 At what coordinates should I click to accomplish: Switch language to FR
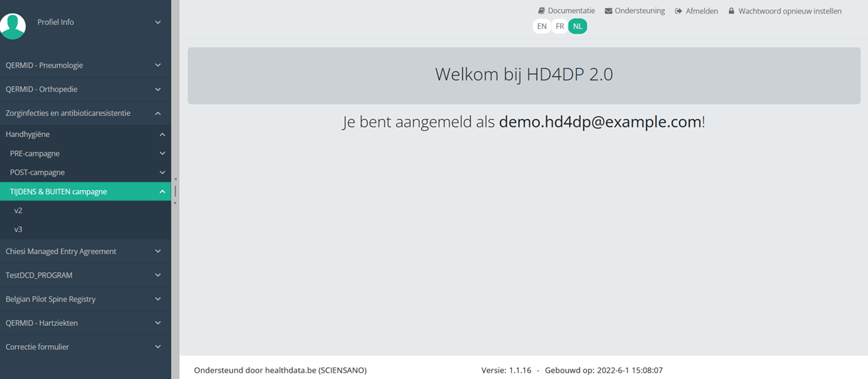coord(560,26)
